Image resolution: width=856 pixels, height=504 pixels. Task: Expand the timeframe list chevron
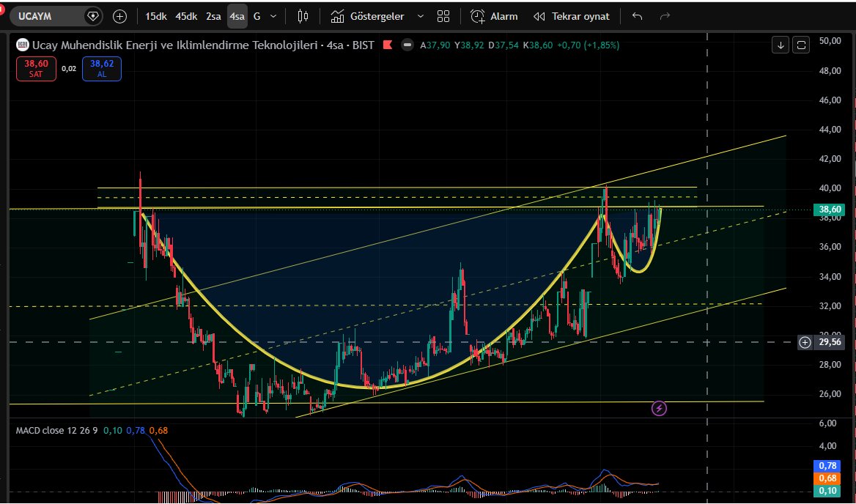(x=273, y=16)
